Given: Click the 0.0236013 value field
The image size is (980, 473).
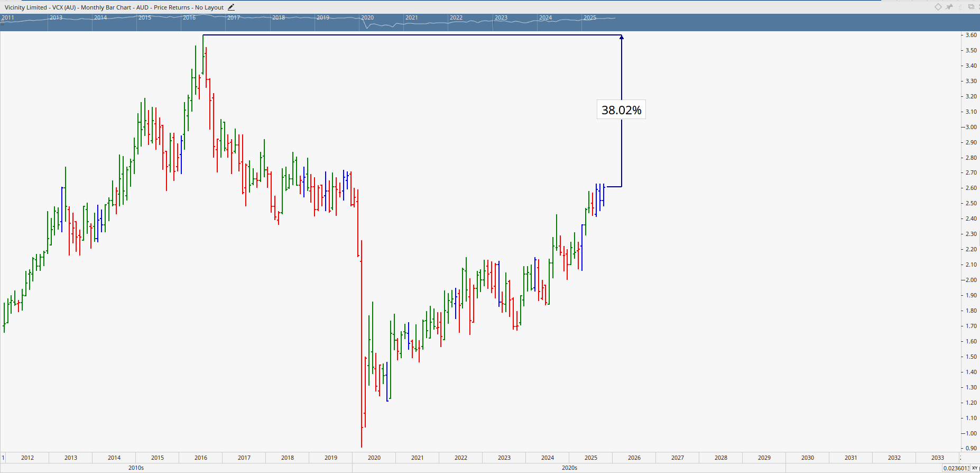Looking at the screenshot, I should point(956,468).
